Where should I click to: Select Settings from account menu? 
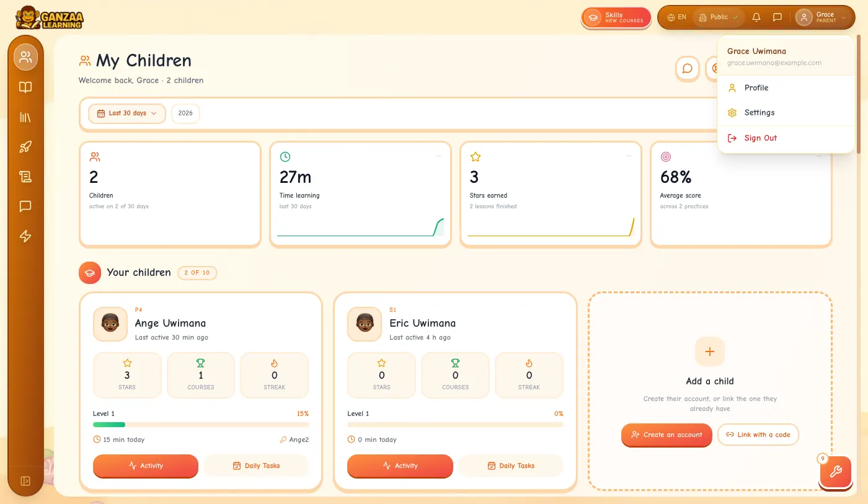786,113
